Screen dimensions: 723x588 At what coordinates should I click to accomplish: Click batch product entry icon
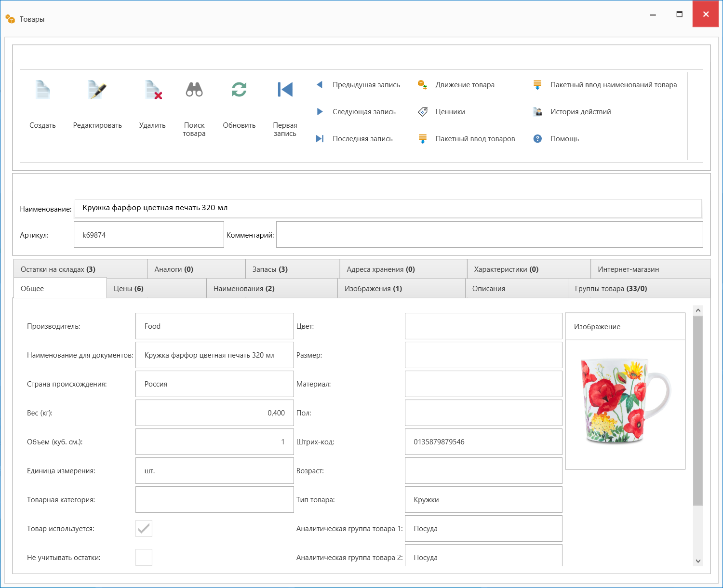pyautogui.click(x=422, y=139)
